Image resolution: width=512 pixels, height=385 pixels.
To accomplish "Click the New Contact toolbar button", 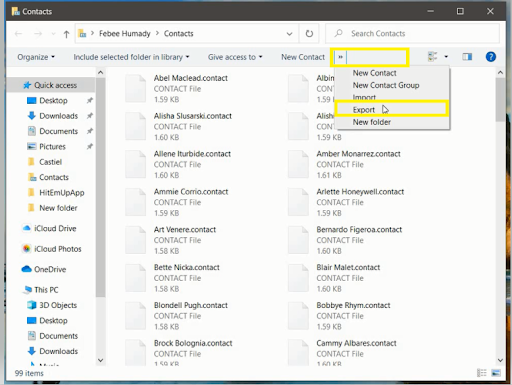I will pyautogui.click(x=303, y=57).
